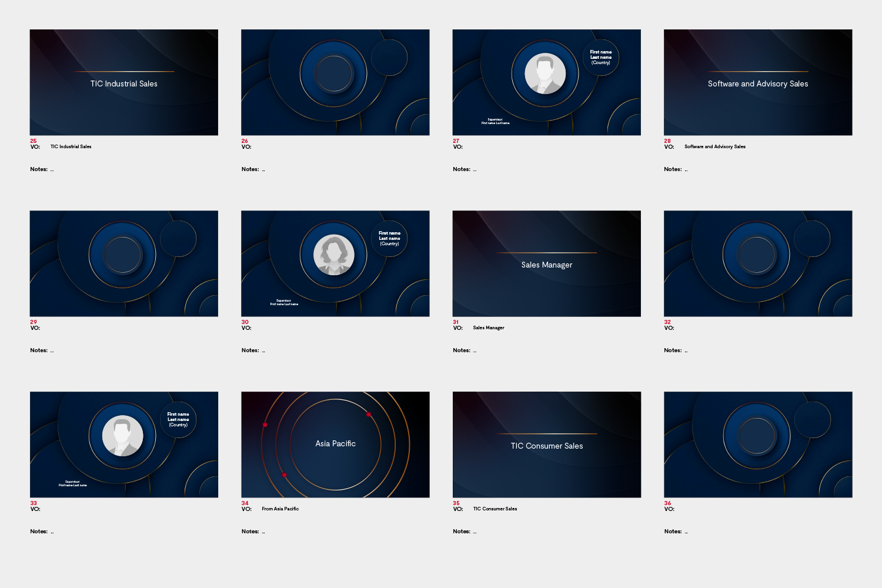Select frame 30 with the female avatar
This screenshot has height=588, width=882.
[x=335, y=263]
